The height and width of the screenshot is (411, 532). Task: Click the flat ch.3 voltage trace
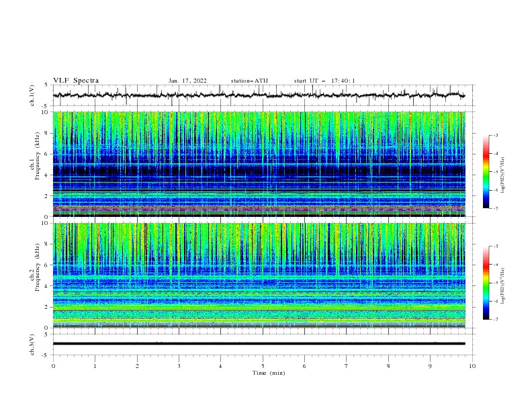coord(259,344)
